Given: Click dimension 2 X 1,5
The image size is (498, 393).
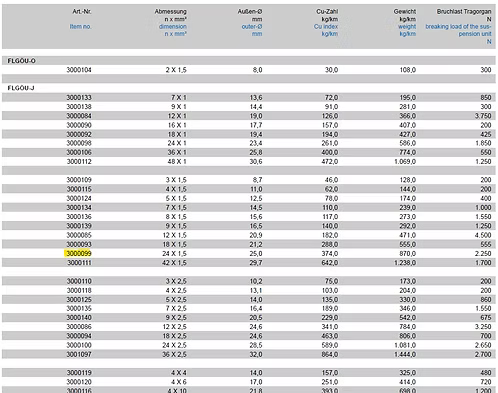Looking at the screenshot, I should point(176,70).
